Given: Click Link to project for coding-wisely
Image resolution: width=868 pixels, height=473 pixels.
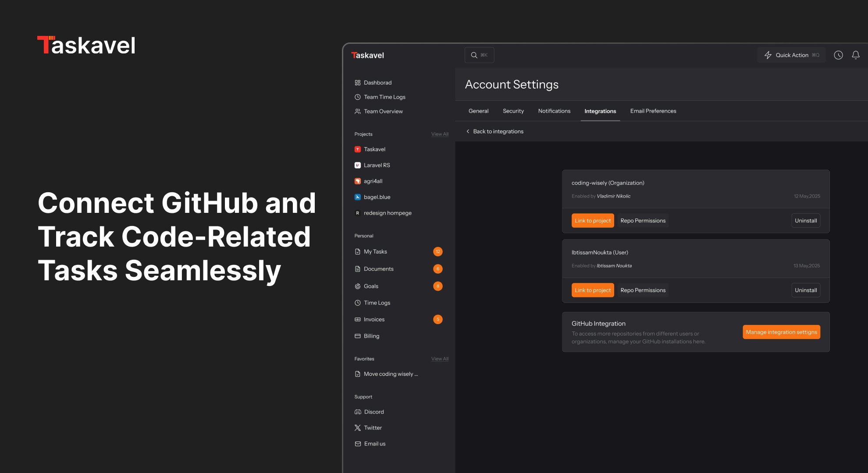Looking at the screenshot, I should point(592,221).
